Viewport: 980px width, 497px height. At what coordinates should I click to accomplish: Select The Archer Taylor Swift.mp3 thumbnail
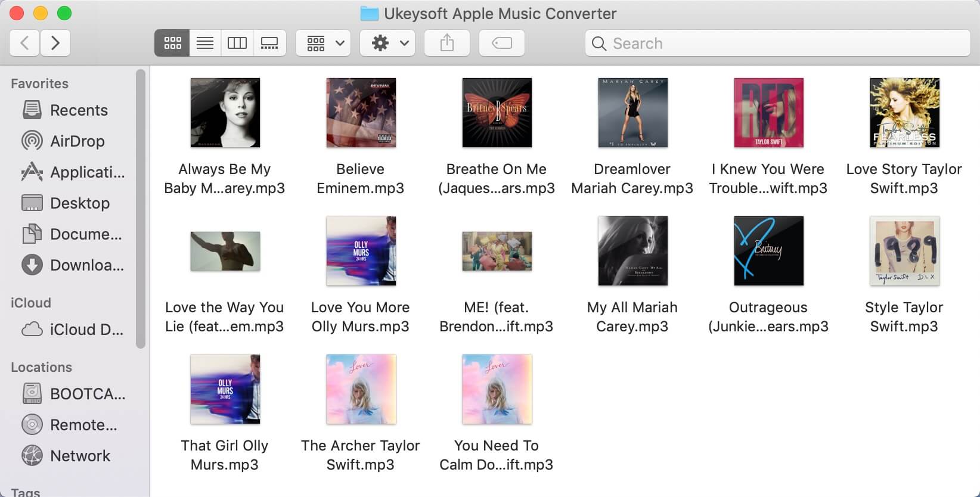(361, 389)
